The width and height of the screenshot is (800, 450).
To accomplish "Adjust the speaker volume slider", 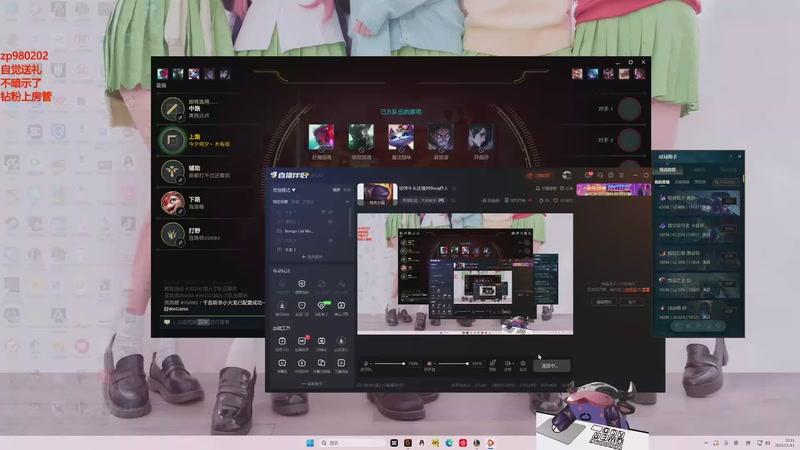I will (453, 364).
